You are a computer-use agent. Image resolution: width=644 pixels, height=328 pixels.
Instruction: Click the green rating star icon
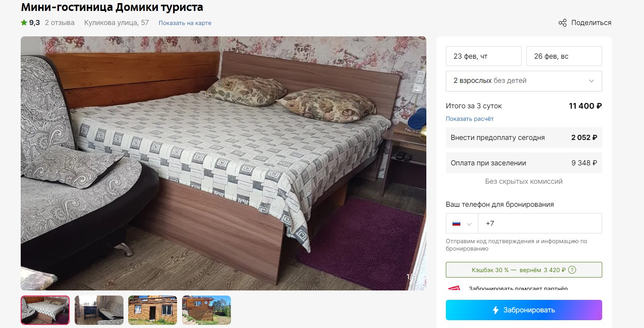(x=24, y=23)
